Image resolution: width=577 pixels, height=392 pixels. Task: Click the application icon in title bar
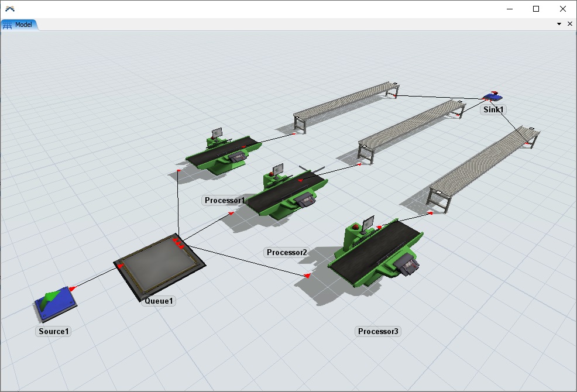[x=10, y=9]
